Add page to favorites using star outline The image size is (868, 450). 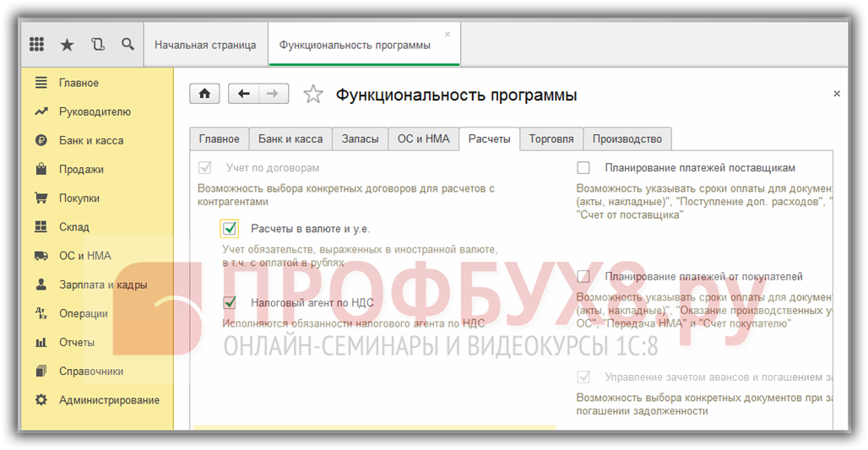tap(313, 95)
